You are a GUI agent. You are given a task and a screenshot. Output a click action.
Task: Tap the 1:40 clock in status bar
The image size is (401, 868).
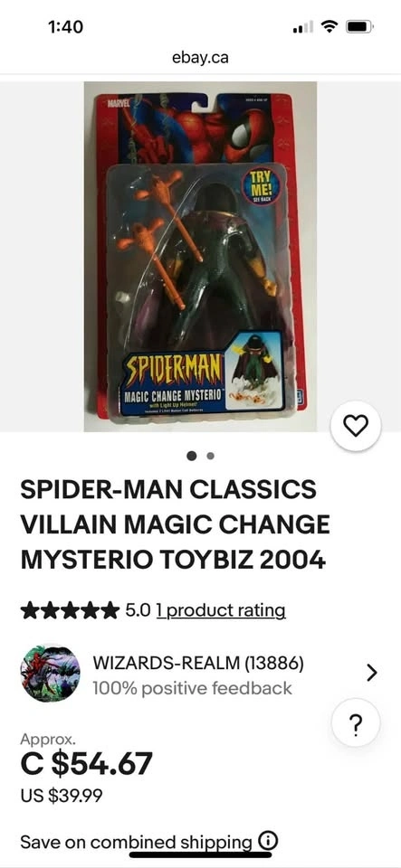65,26
